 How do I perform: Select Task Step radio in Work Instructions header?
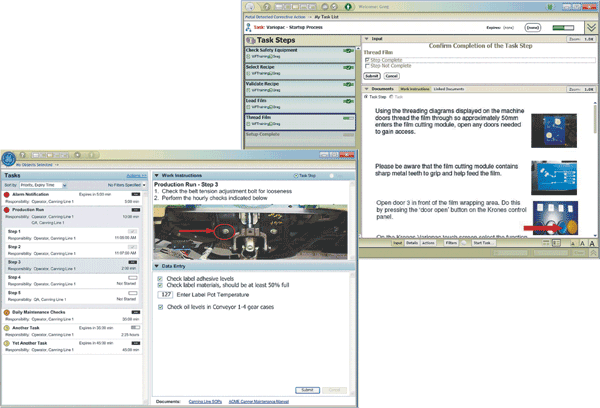296,176
